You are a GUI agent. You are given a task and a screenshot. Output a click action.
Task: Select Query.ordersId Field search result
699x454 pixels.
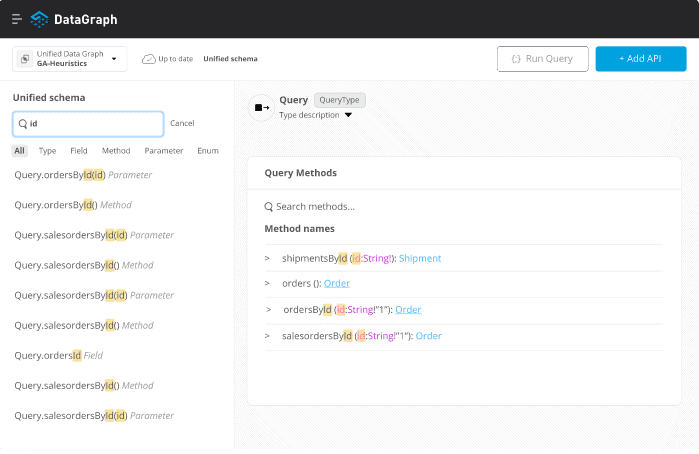pyautogui.click(x=58, y=355)
